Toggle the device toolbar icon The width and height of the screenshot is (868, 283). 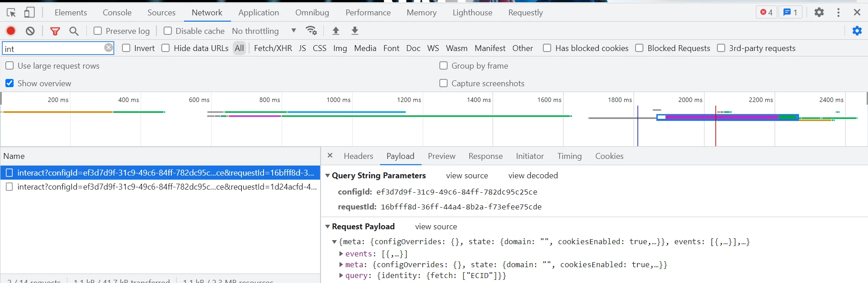point(29,13)
